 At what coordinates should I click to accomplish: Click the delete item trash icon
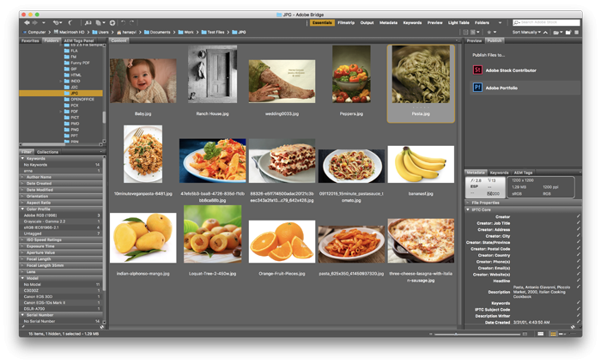tap(576, 32)
